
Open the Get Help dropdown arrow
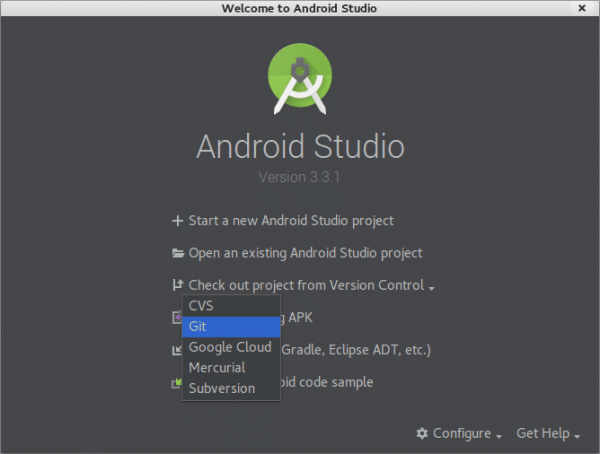578,435
